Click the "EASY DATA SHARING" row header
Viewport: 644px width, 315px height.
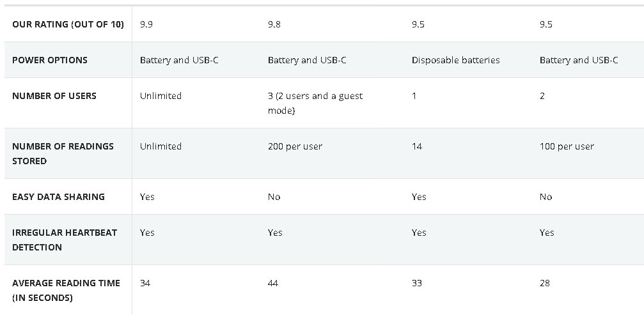[58, 197]
